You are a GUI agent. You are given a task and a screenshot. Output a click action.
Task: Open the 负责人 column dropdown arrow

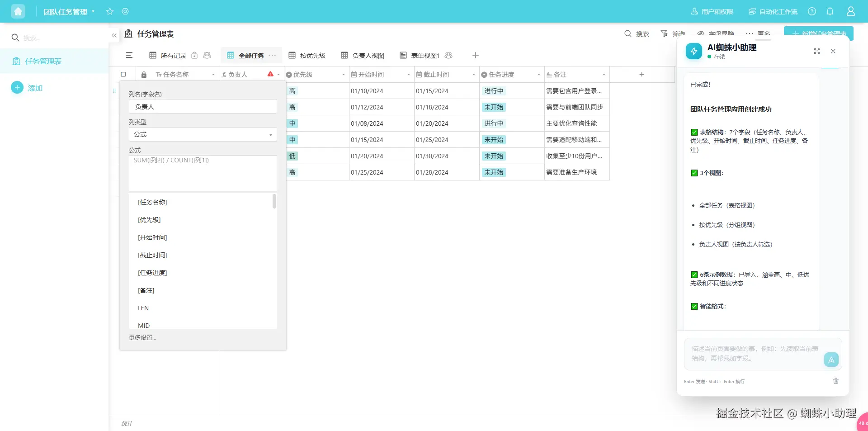click(x=278, y=75)
